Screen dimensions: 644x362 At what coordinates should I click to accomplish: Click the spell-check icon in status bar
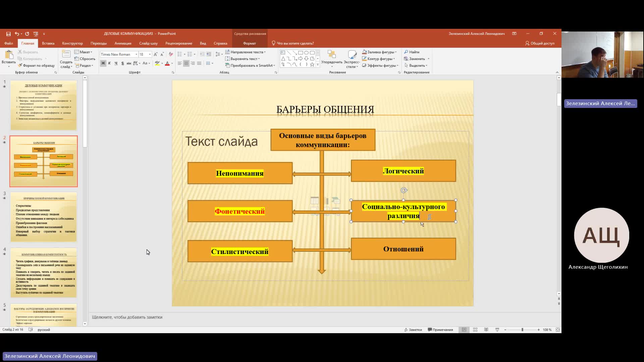pos(31,330)
